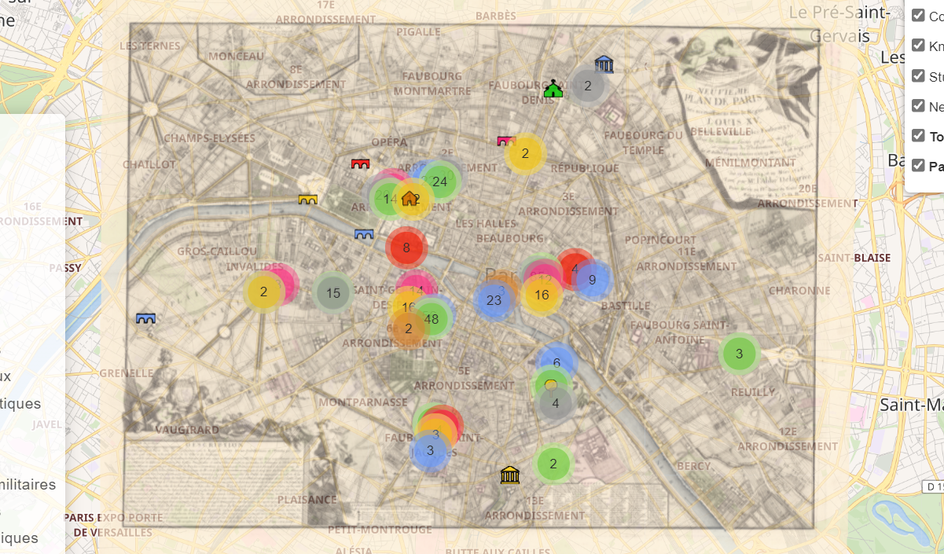Expand the blue cluster labeled 9
The height and width of the screenshot is (554, 944).
(x=592, y=280)
